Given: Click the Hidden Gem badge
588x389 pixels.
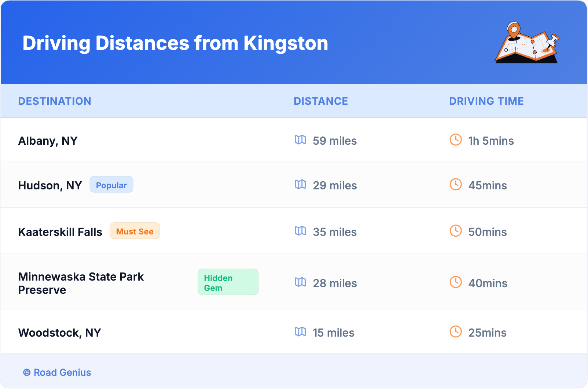Looking at the screenshot, I should pos(228,282).
